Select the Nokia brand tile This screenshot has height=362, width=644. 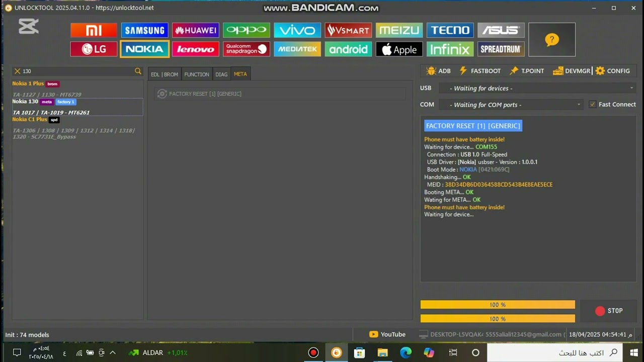point(144,49)
